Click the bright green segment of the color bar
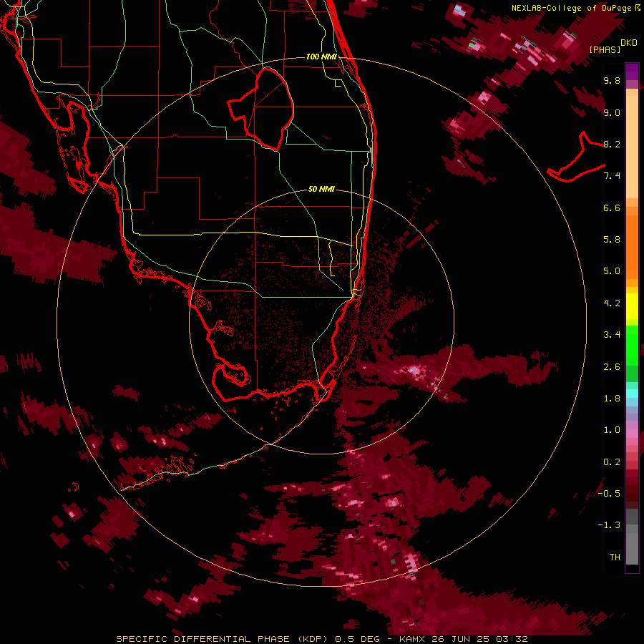Screen dimensions: 644x644 632,345
